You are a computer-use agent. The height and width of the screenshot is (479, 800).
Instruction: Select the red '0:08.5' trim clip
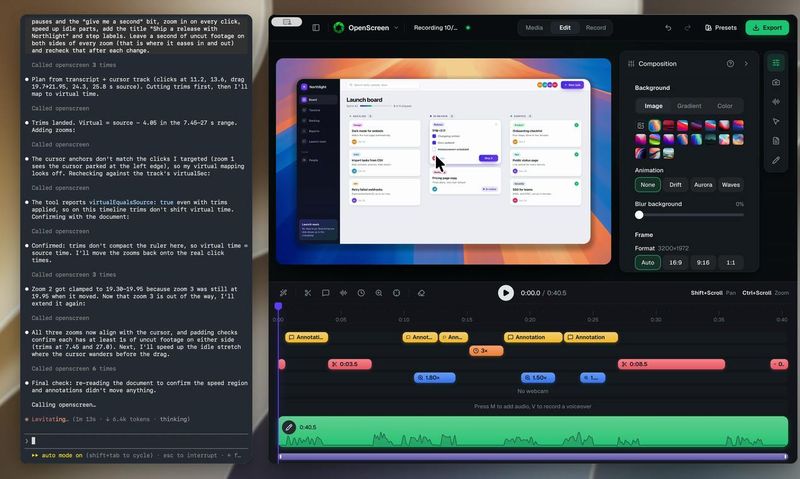[671, 364]
